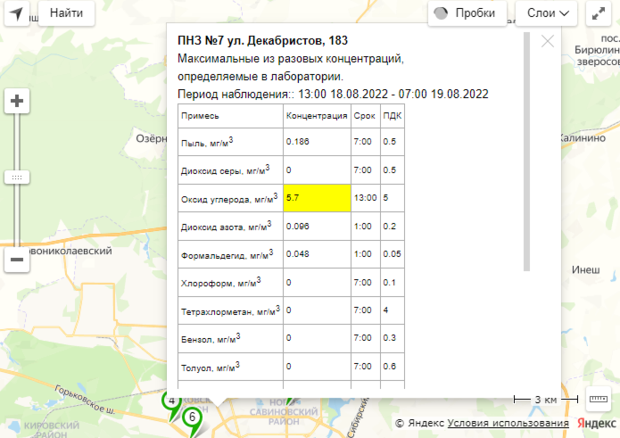620x438 pixels.
Task: Activate the ruler distance tool
Action: (598, 398)
